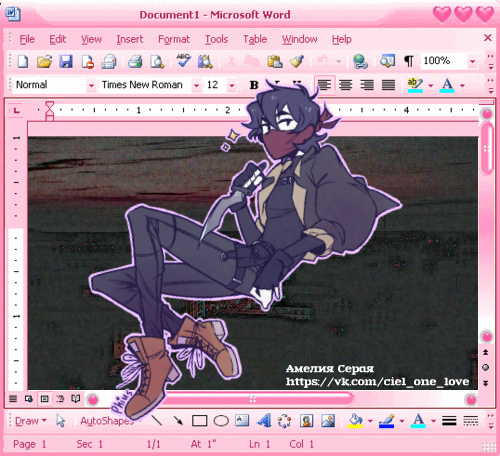
Task: Justify the text alignment
Action: click(388, 85)
